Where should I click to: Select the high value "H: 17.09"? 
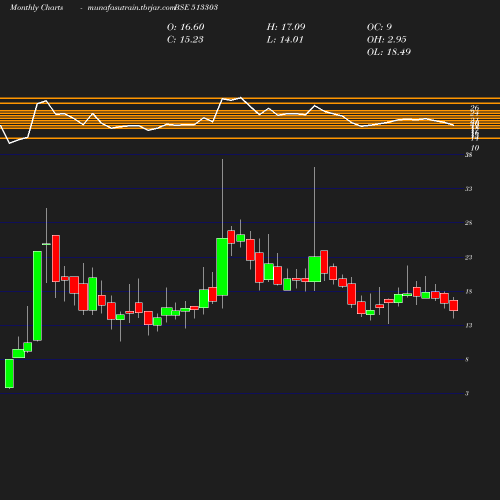click(286, 27)
